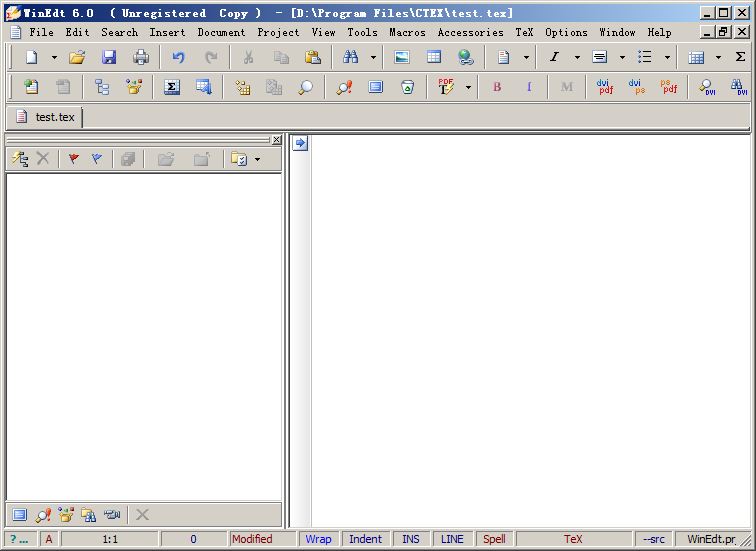Open the Project menu
Image resolution: width=756 pixels, height=551 pixels.
coord(278,32)
